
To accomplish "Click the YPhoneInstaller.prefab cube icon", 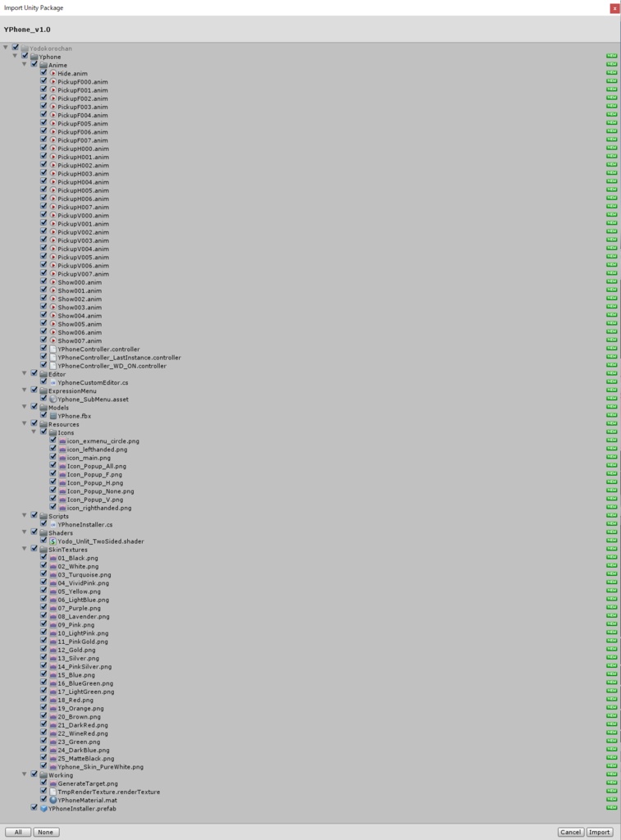I will pos(44,808).
